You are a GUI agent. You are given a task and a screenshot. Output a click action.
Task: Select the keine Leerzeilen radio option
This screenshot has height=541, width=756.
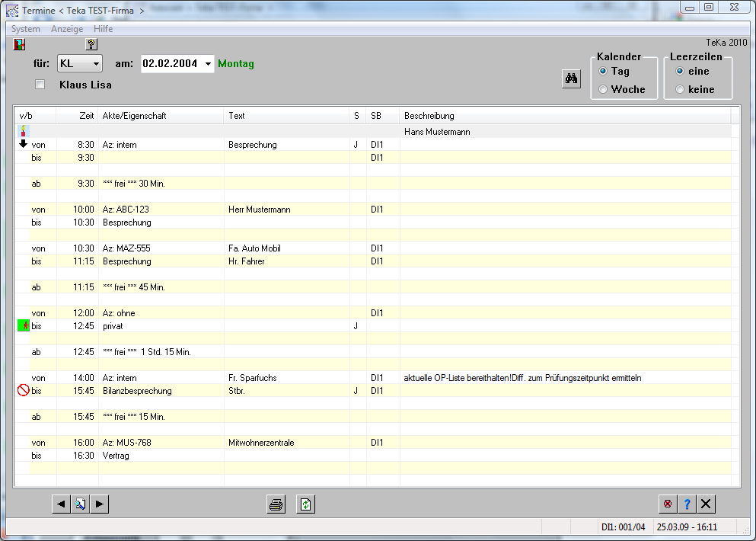pos(680,89)
